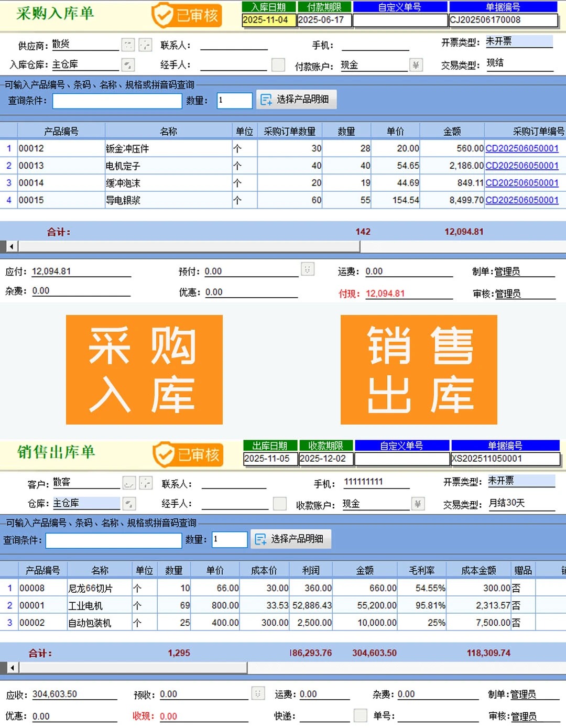
Task: Click the icon next to 入库仓库 主仓库
Action: click(x=128, y=65)
